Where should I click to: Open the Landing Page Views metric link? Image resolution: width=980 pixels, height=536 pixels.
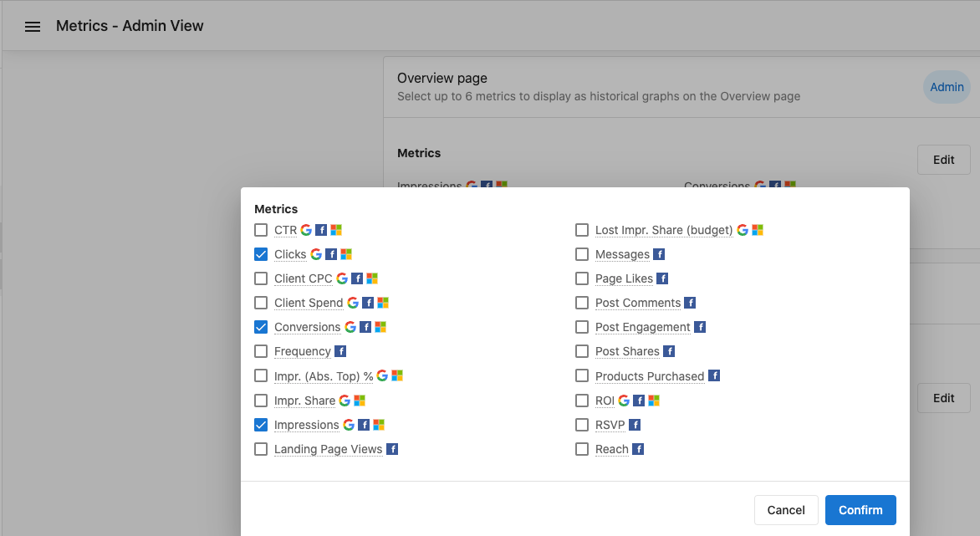click(326, 449)
